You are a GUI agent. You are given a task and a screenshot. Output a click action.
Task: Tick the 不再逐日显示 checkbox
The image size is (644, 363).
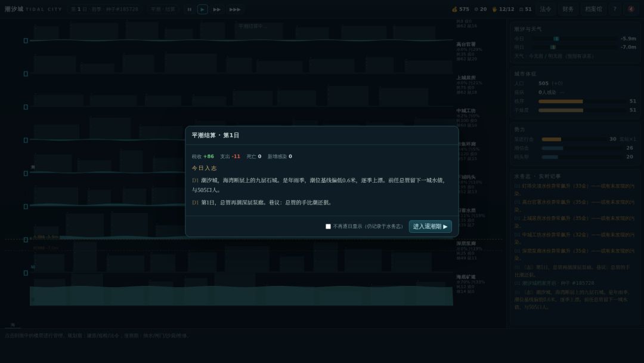[x=328, y=226]
